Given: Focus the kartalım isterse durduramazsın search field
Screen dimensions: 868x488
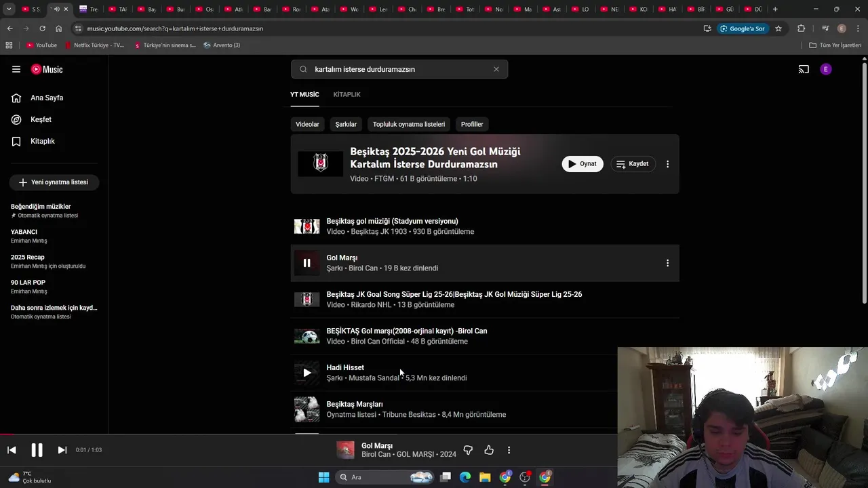Looking at the screenshot, I should [400, 69].
